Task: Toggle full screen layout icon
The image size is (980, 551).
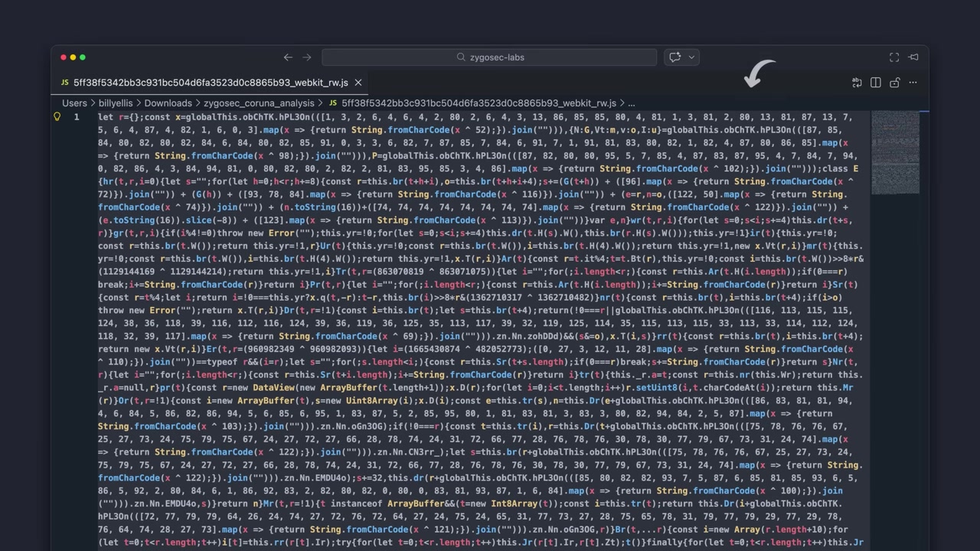Action: pos(894,57)
